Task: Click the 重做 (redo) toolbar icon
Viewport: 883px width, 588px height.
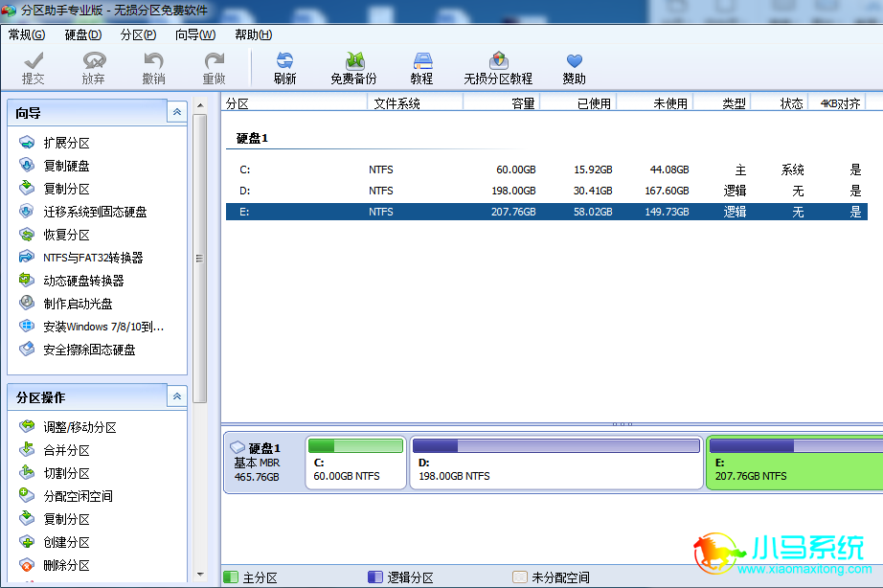Action: click(214, 68)
